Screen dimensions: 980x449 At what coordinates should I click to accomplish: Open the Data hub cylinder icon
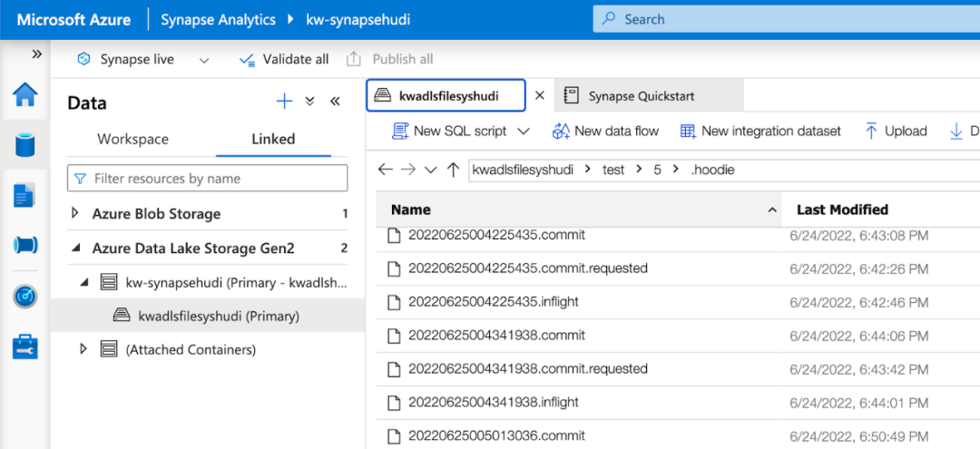24,145
